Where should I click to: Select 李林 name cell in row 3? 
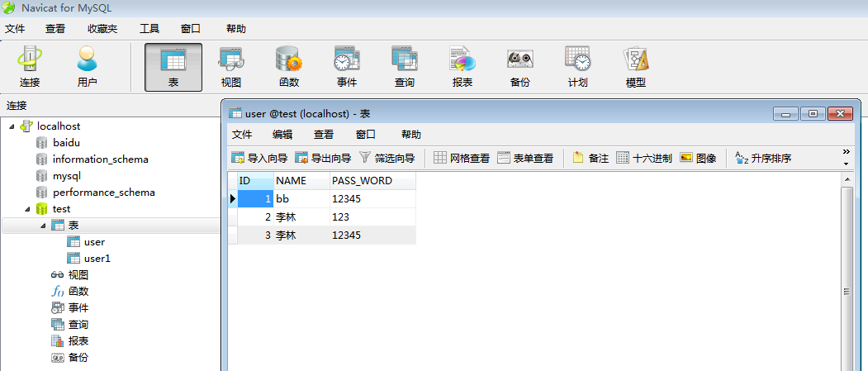[x=301, y=235]
